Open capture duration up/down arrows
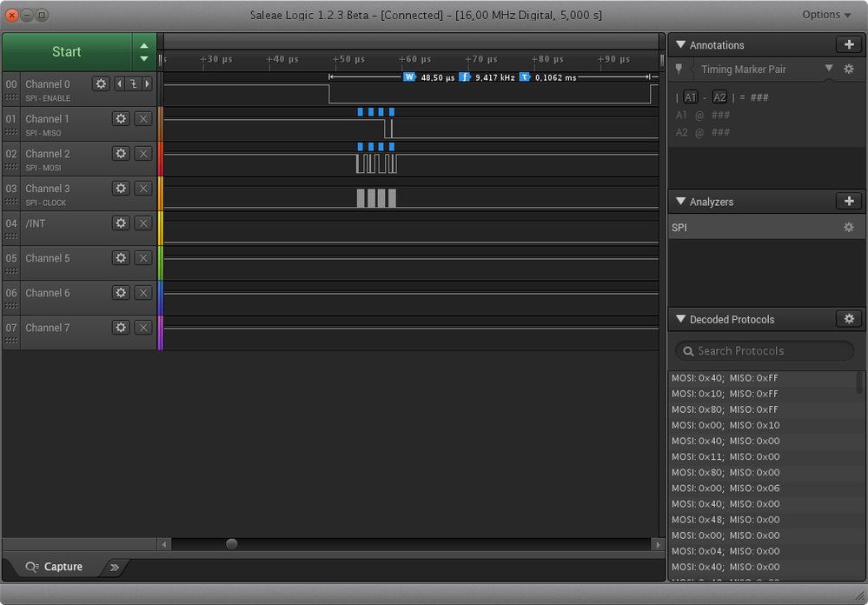The image size is (868, 605). click(x=144, y=51)
